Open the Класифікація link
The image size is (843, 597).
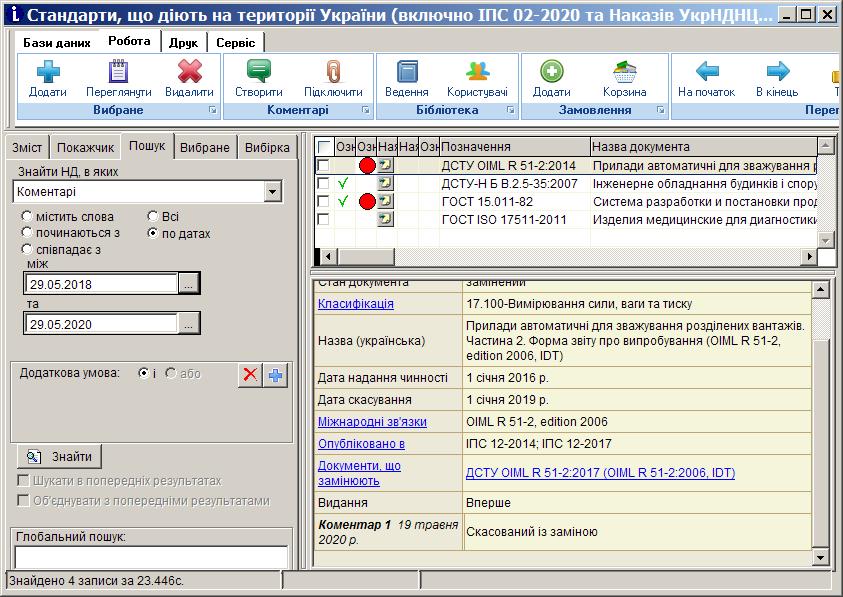coord(356,304)
